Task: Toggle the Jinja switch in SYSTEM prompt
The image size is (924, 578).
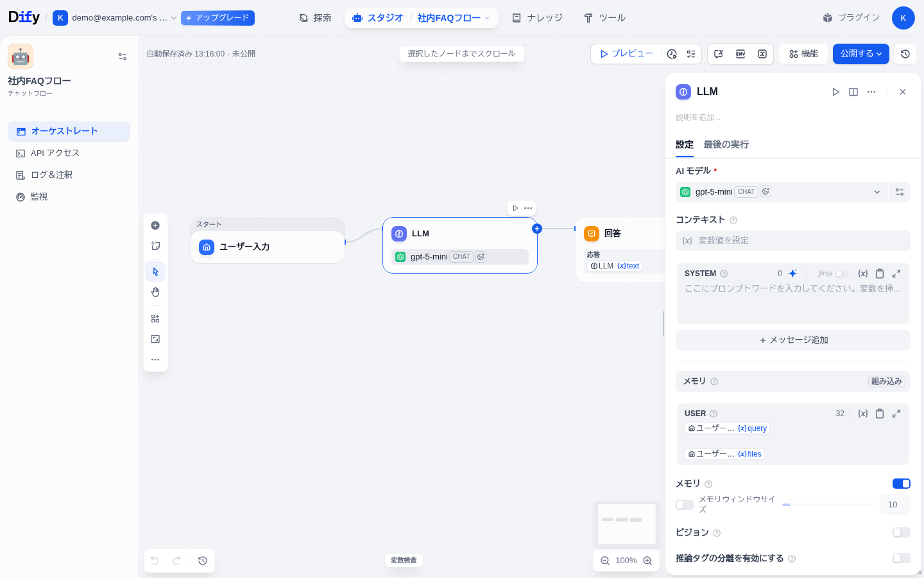Action: pos(841,274)
